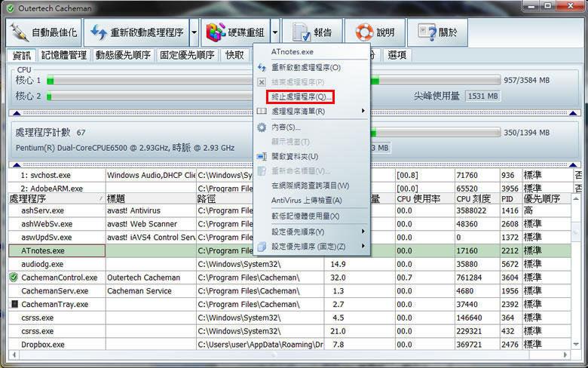Open dropdown arrow next to 硬碟重組
Viewport: 588px width, 368px height.
pyautogui.click(x=275, y=32)
